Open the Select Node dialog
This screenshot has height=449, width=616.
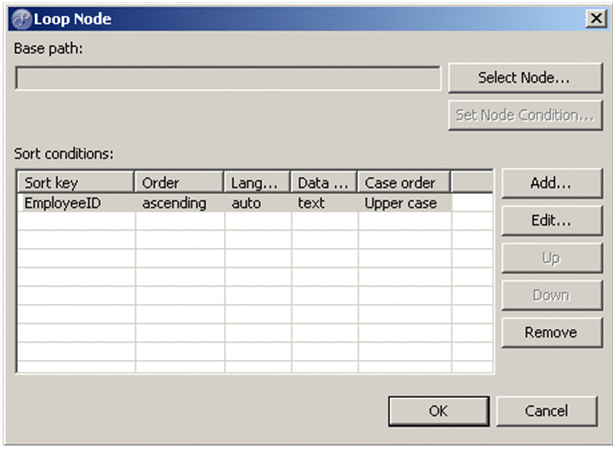pos(525,77)
